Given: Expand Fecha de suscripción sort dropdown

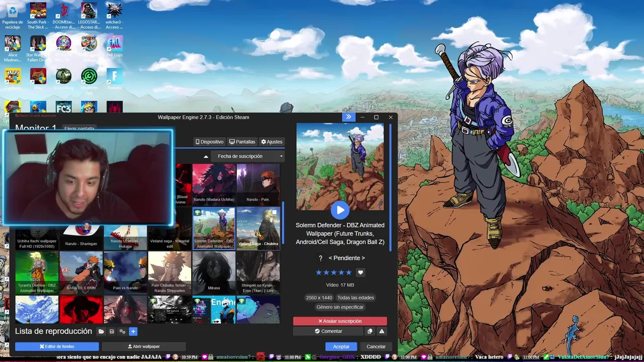Looking at the screenshot, I should tap(249, 156).
